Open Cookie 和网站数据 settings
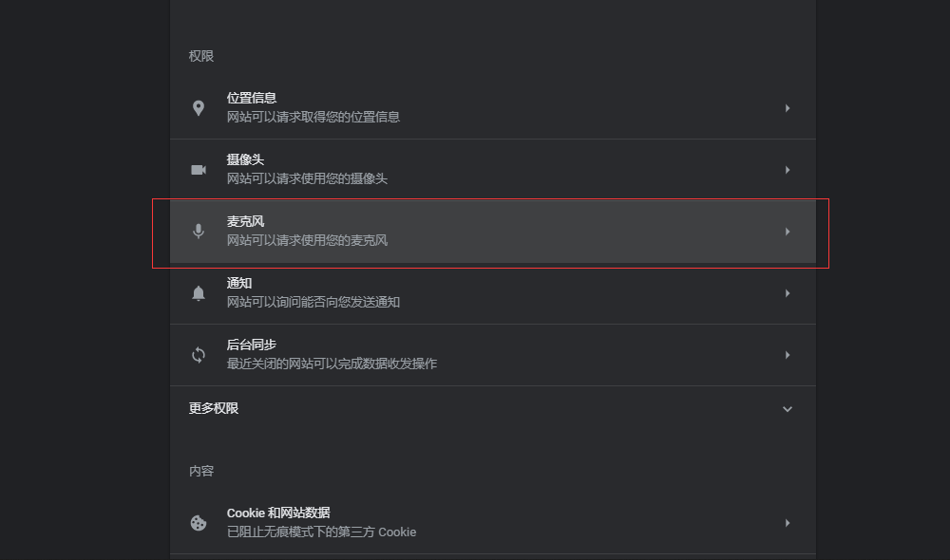This screenshot has width=950, height=560. coord(278,513)
